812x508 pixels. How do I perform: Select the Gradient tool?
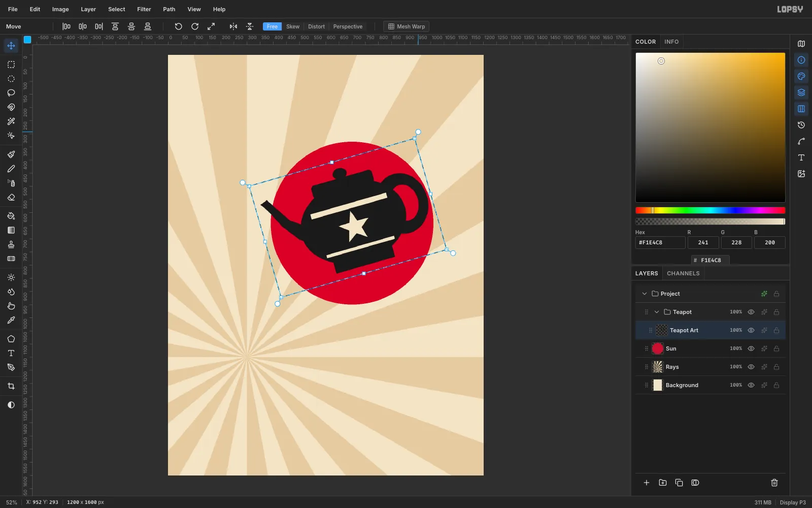click(x=11, y=230)
